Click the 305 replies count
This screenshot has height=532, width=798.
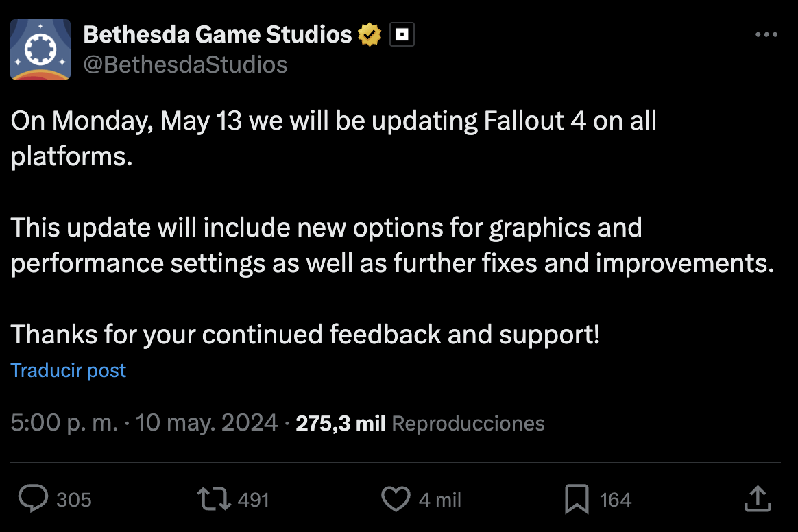[x=74, y=500]
